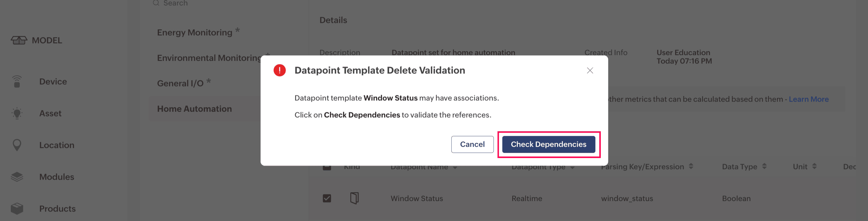Viewport: 868px width, 221px height.
Task: Sort by the Parsing Key/Expression column
Action: tap(691, 166)
